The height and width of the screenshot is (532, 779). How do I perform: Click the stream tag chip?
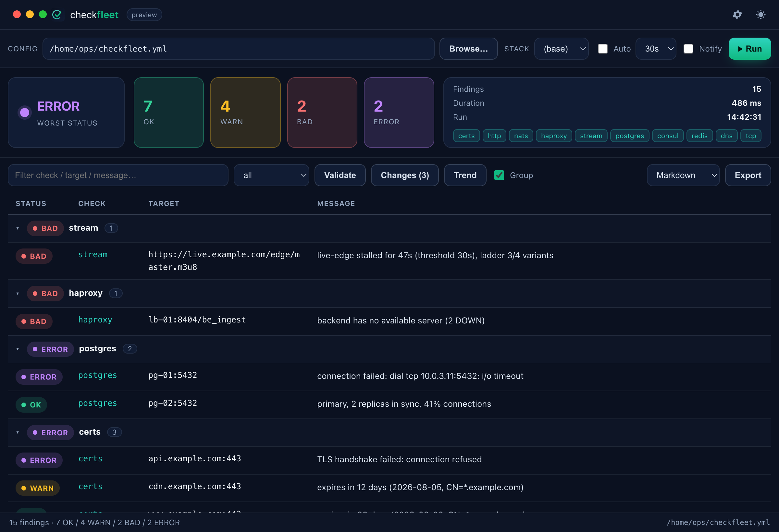click(x=591, y=136)
